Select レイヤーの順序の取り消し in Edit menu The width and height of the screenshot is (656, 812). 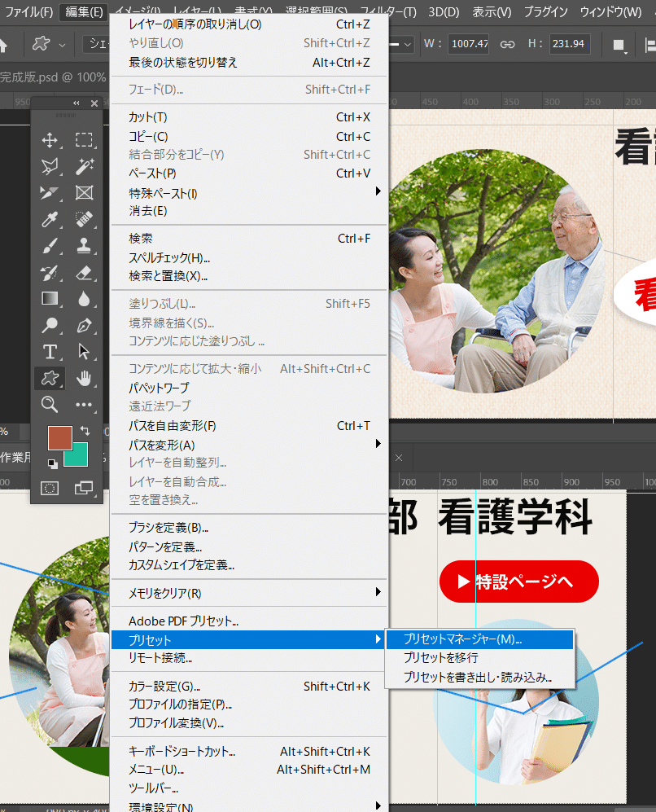coord(249,24)
